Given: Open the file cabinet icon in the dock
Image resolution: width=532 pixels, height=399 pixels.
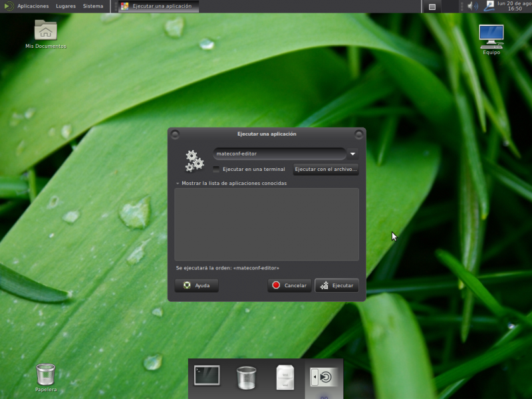Looking at the screenshot, I should click(285, 377).
